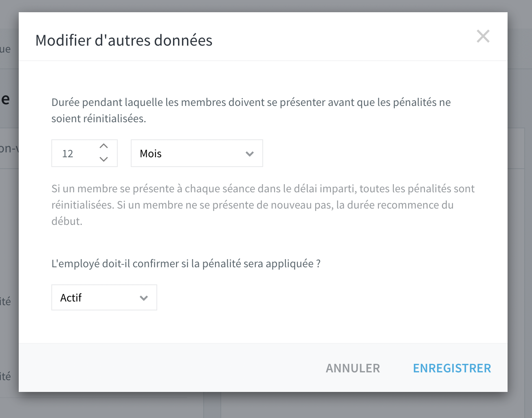Click the lowest dimmed 'ité' label behind the dialog
Screen dimensions: 532x418
[5, 376]
